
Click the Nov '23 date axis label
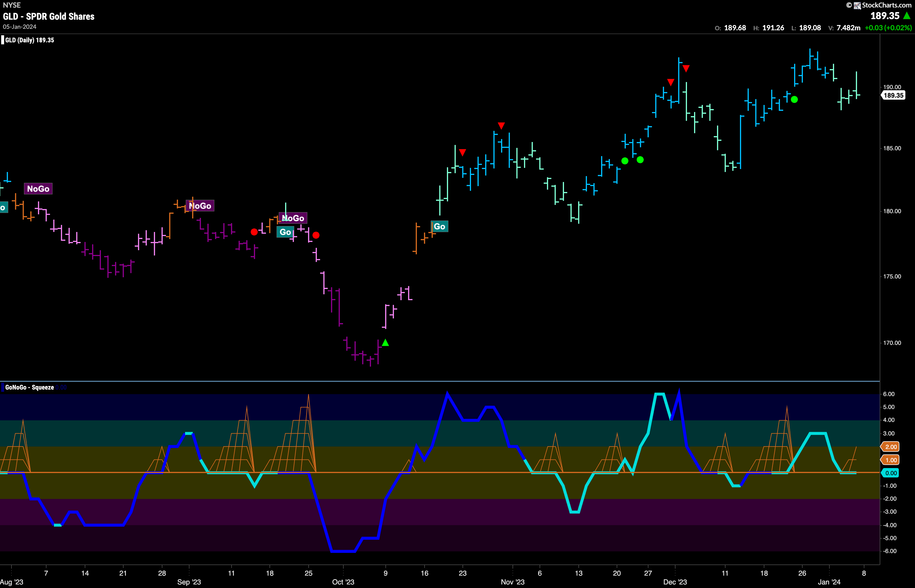[513, 582]
